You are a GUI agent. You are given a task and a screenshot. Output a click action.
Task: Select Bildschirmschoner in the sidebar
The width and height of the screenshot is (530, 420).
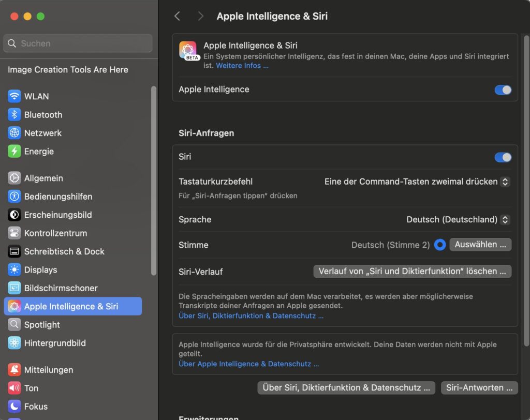(x=61, y=288)
